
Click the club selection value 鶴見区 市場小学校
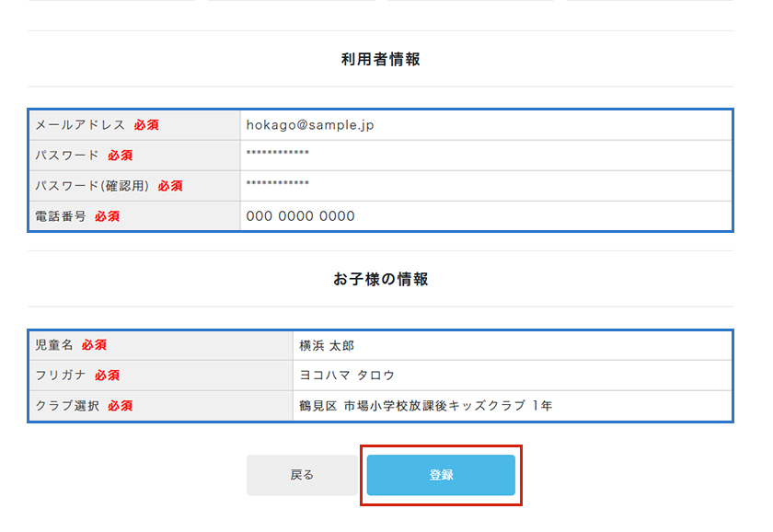pyautogui.click(x=425, y=406)
